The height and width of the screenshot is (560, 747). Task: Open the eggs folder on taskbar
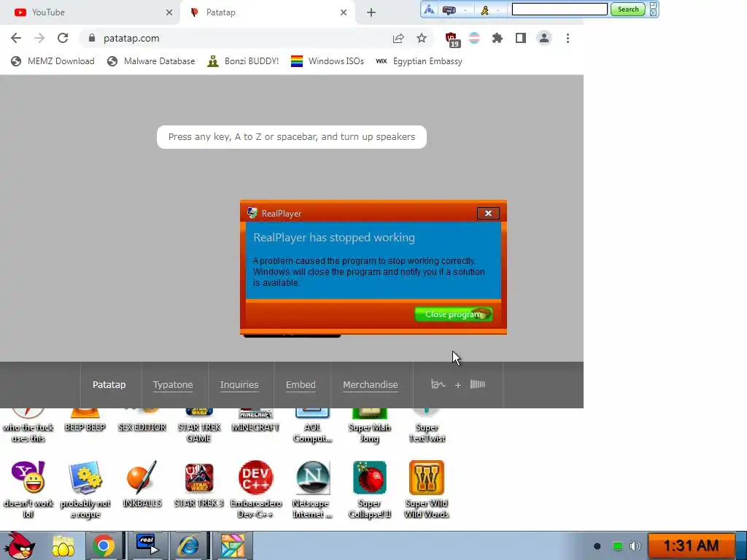[x=63, y=545]
